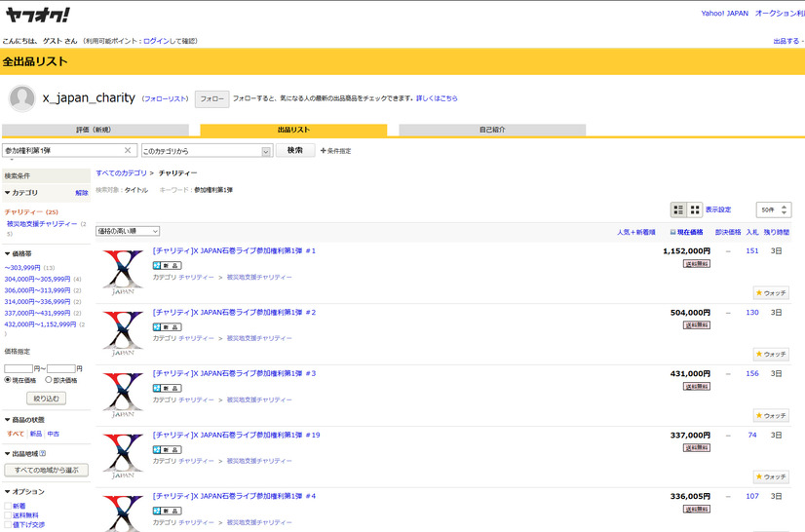Viewport: 805px width, 532px height.
Task: Click the 送料無料 badge on 1,152,000円 item
Action: pos(697,264)
